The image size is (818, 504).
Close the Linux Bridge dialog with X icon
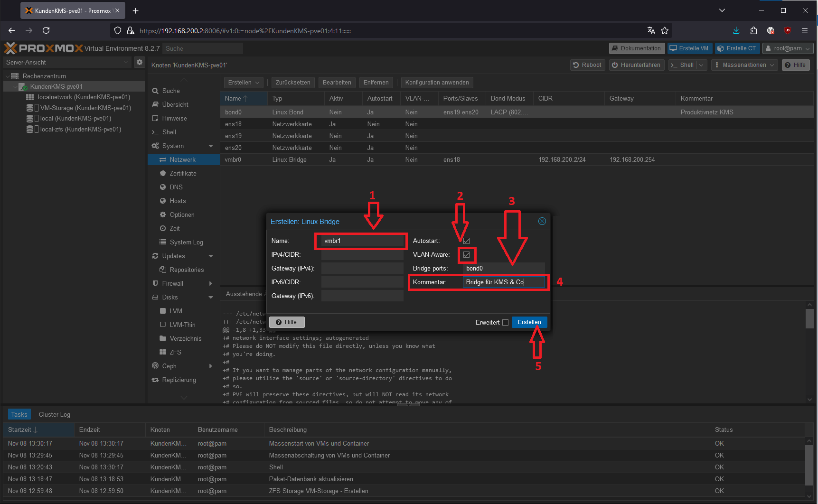(x=542, y=221)
